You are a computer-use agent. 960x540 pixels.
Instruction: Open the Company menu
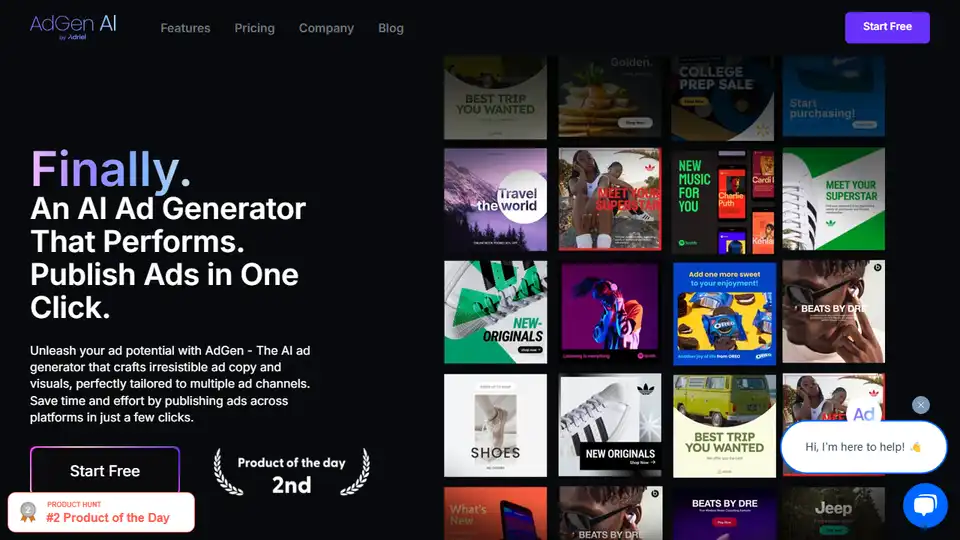click(x=326, y=28)
